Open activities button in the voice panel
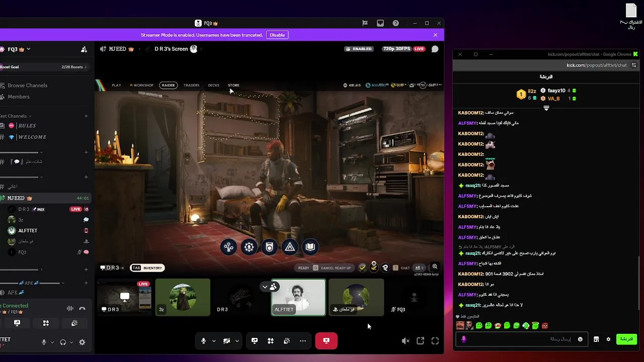This screenshot has width=644, height=362. pyautogui.click(x=46, y=323)
